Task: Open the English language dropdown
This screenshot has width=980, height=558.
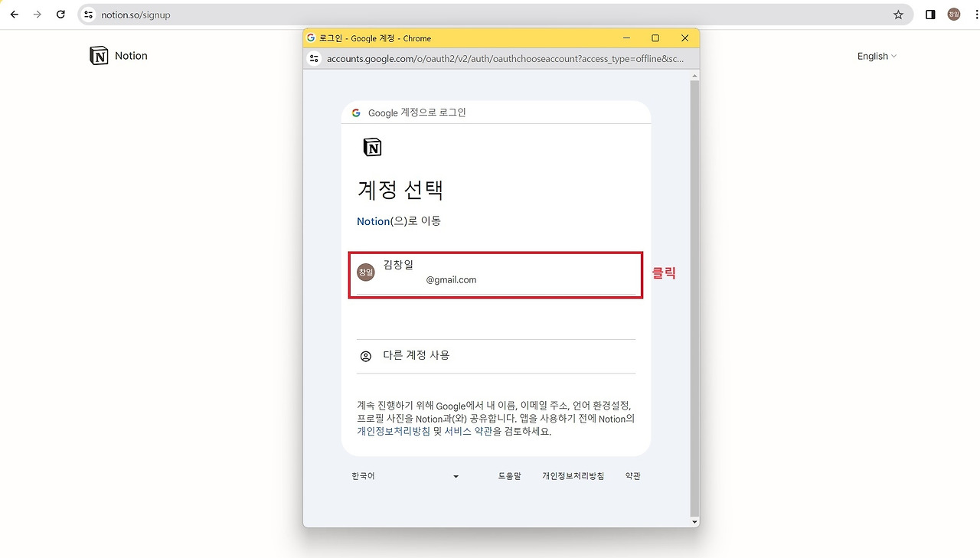Action: pyautogui.click(x=877, y=56)
